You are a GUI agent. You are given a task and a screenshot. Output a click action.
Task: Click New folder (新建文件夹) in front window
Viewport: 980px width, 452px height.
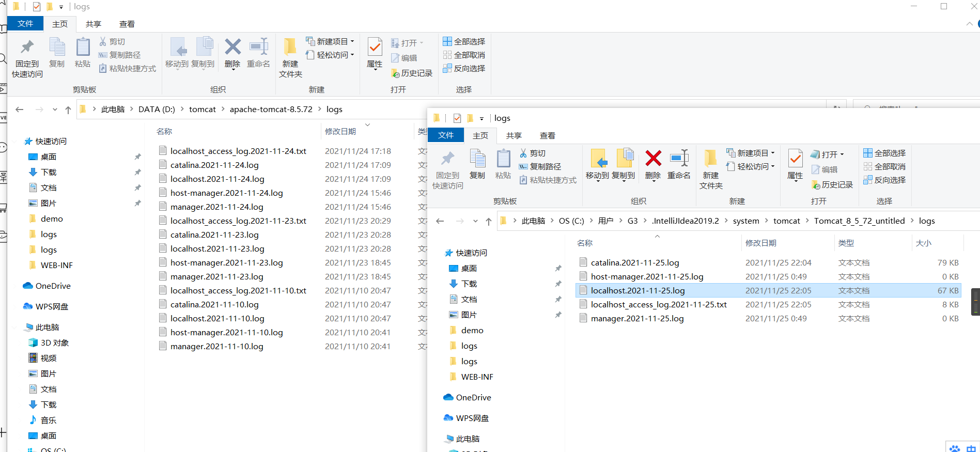coord(711,169)
